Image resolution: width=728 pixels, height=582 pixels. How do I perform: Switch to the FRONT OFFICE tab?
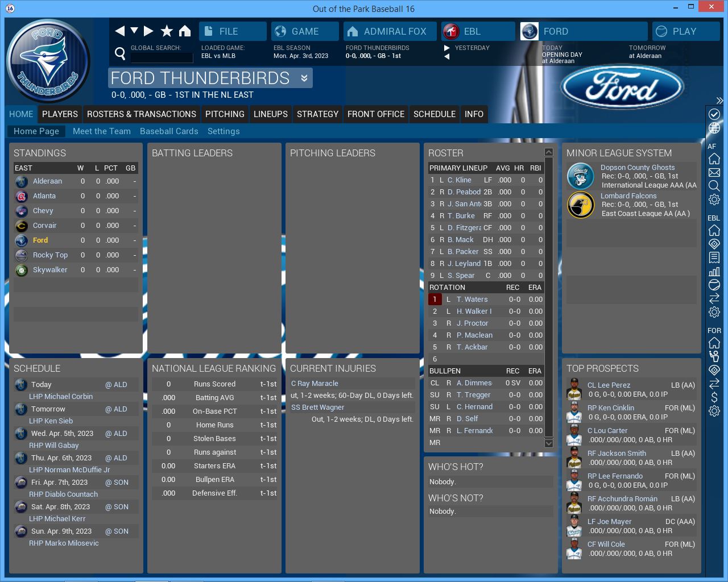tap(376, 114)
